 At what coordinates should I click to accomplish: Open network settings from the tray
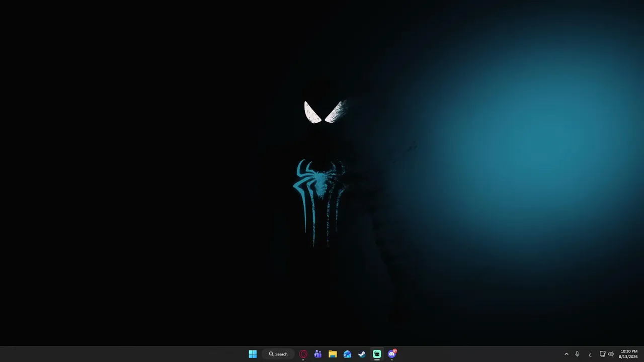[603, 354]
